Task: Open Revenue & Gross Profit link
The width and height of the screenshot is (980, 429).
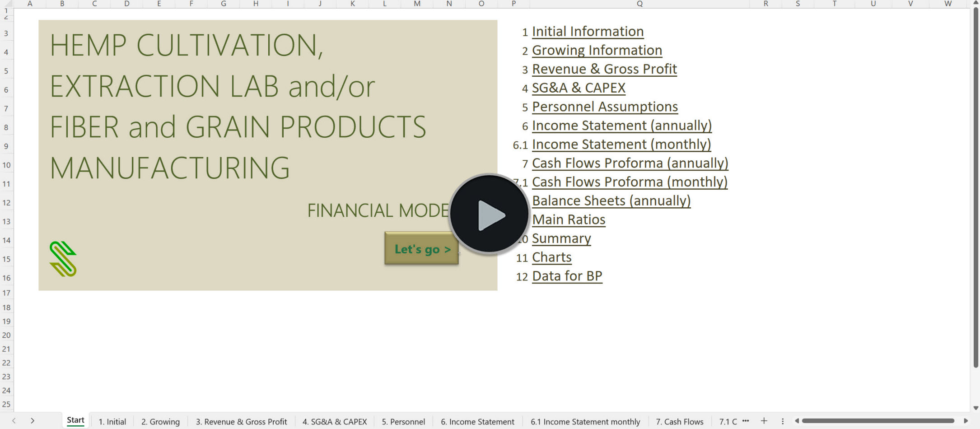Action: 604,69
